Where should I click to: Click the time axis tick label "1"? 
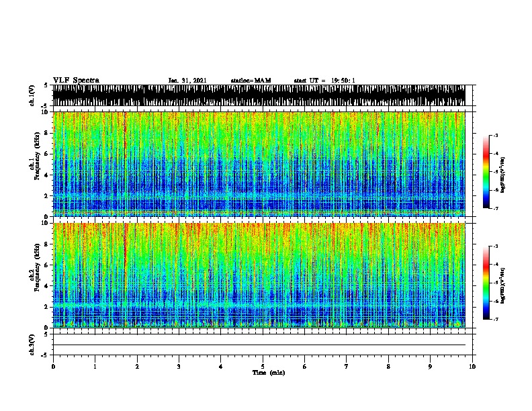[95, 367]
